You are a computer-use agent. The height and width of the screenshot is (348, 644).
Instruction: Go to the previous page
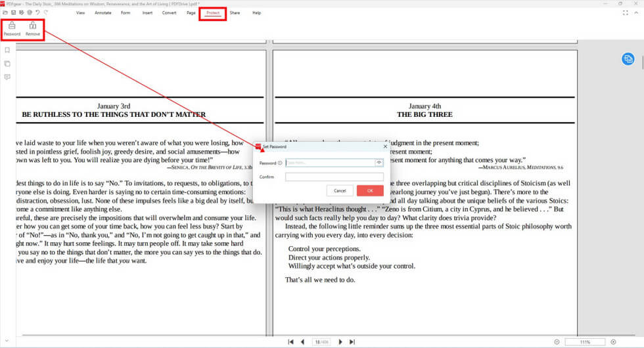click(x=303, y=342)
